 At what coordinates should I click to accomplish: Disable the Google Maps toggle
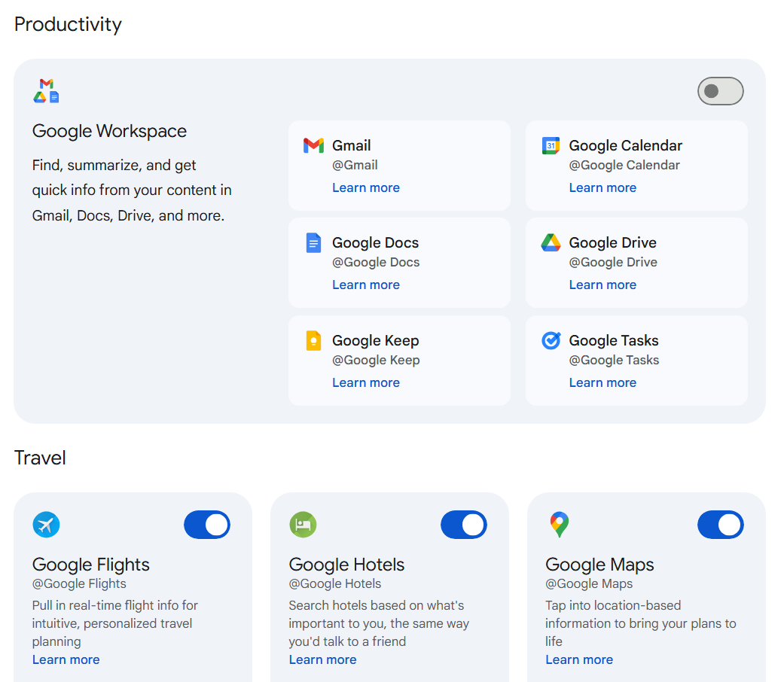[720, 525]
